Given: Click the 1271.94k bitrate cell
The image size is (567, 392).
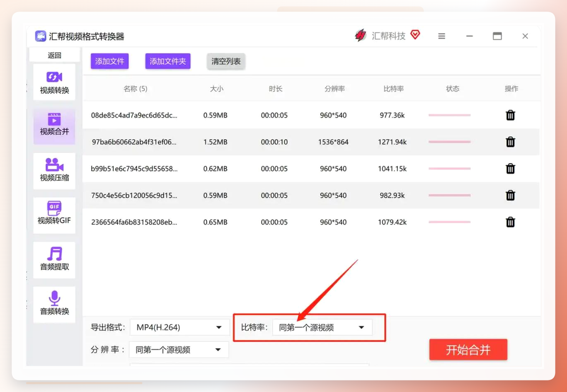Looking at the screenshot, I should pos(392,142).
